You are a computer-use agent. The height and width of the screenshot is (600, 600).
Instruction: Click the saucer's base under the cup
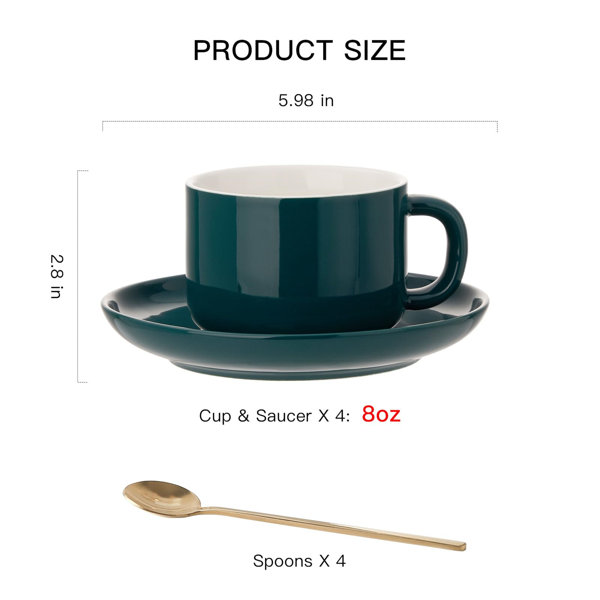tap(297, 369)
